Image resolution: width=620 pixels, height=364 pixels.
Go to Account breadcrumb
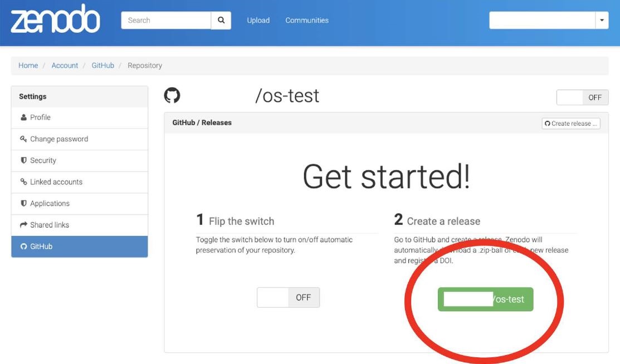click(65, 66)
